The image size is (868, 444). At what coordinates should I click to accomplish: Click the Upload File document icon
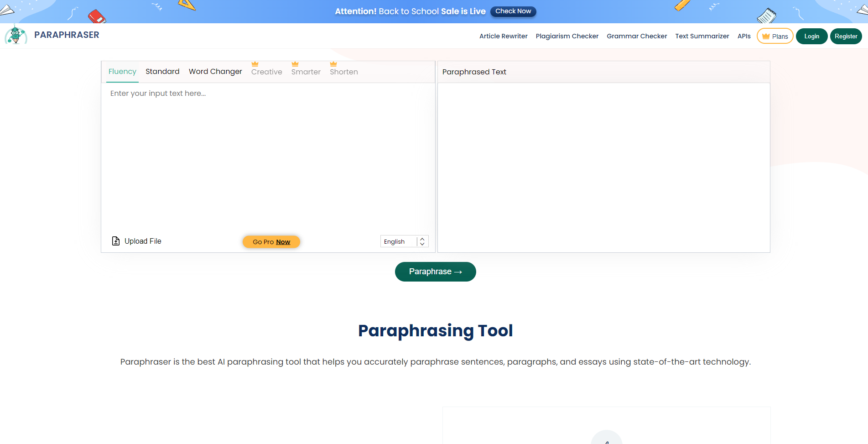point(116,241)
